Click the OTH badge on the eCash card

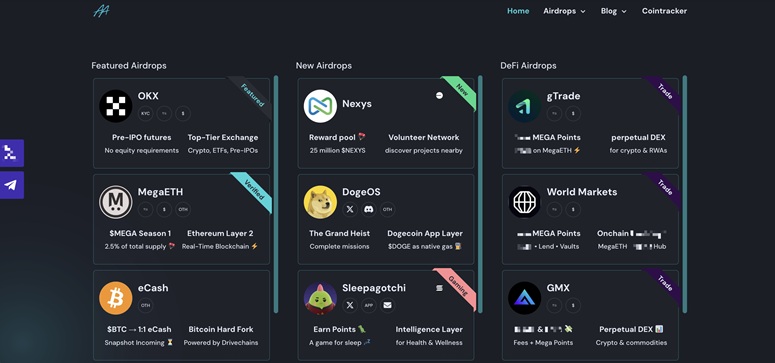(x=145, y=305)
